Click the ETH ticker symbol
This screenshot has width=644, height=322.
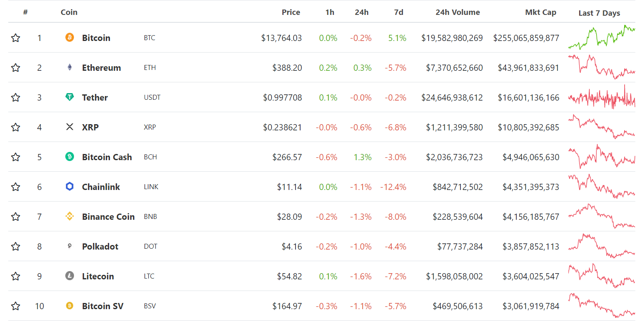click(x=150, y=68)
